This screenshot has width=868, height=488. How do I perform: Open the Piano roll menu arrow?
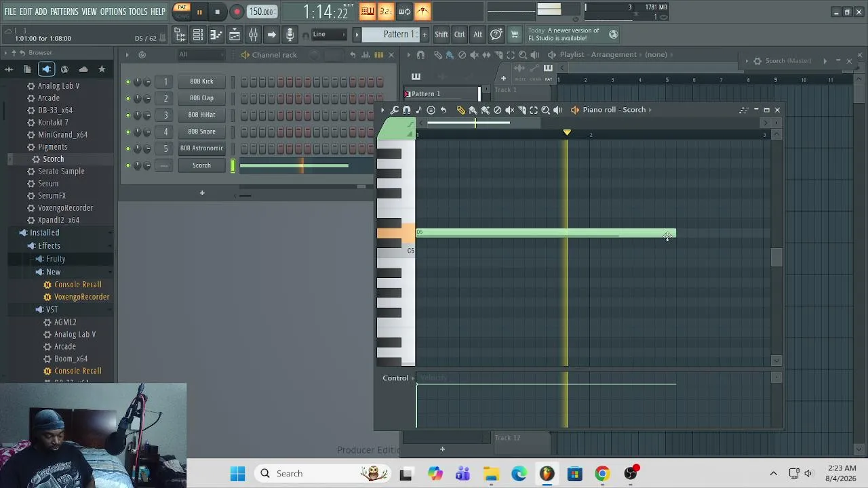(382, 110)
